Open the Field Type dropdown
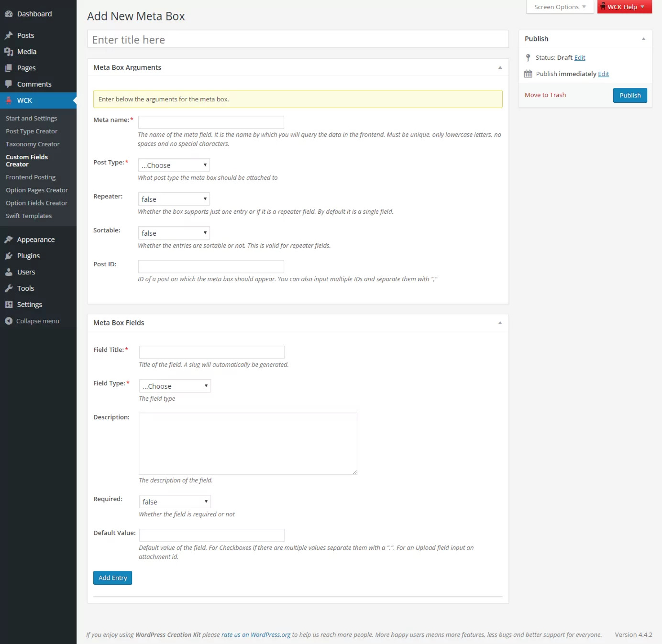The height and width of the screenshot is (644, 662). 175,386
